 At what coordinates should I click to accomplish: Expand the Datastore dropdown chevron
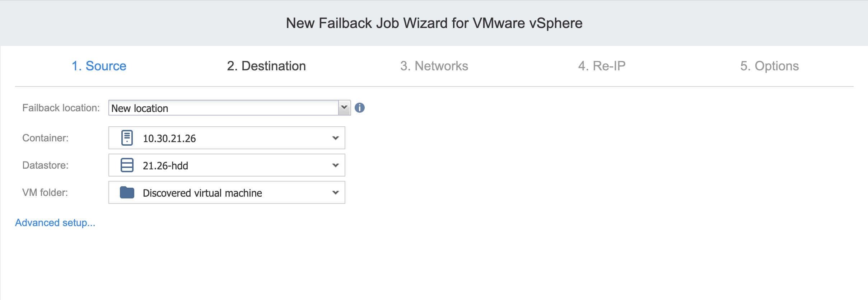(x=336, y=165)
